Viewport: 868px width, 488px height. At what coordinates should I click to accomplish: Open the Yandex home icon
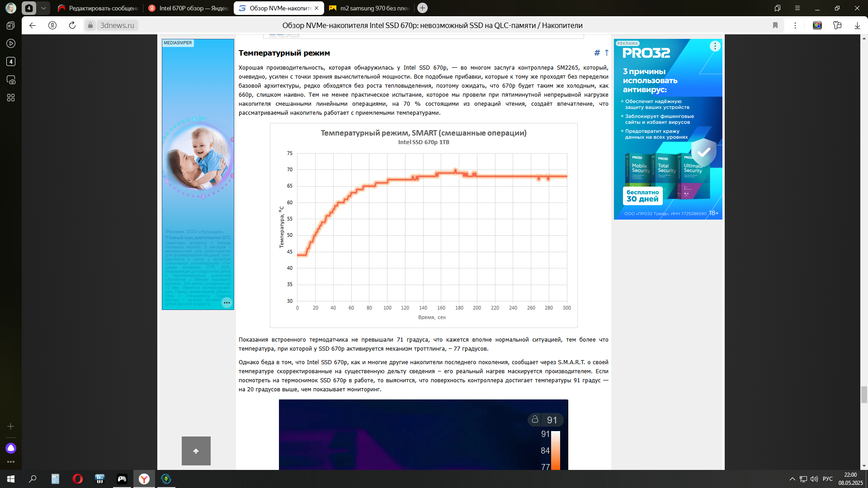[52, 25]
